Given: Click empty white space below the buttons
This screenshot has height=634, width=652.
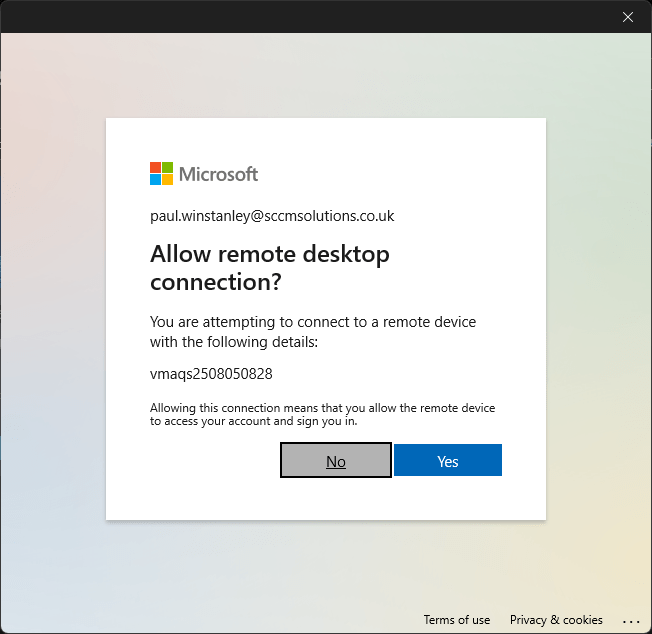Looking at the screenshot, I should click(x=325, y=499).
